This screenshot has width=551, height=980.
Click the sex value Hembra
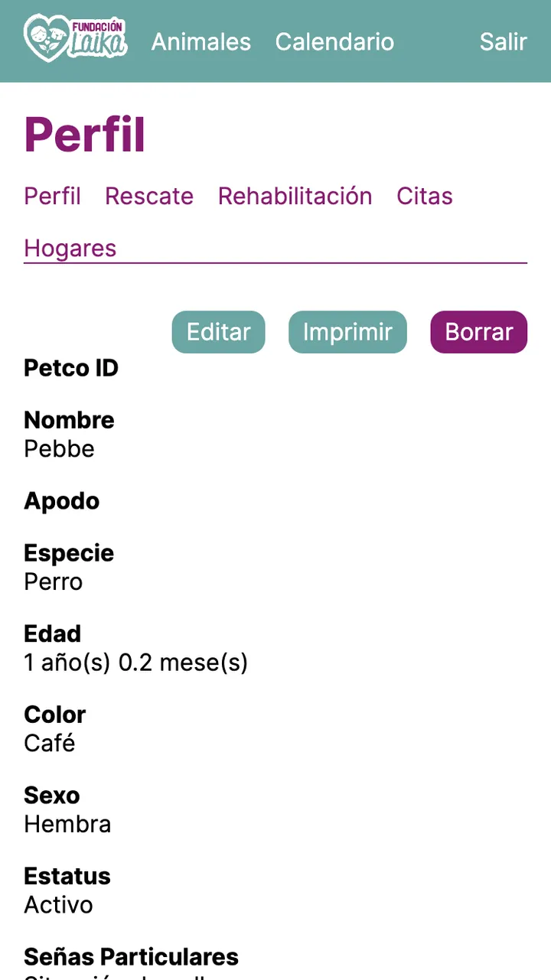point(67,824)
